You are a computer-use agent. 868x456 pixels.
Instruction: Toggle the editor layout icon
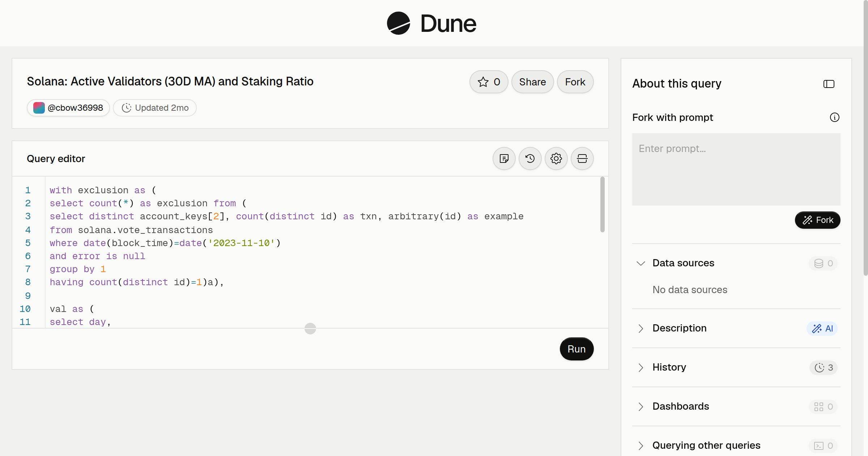pos(582,159)
